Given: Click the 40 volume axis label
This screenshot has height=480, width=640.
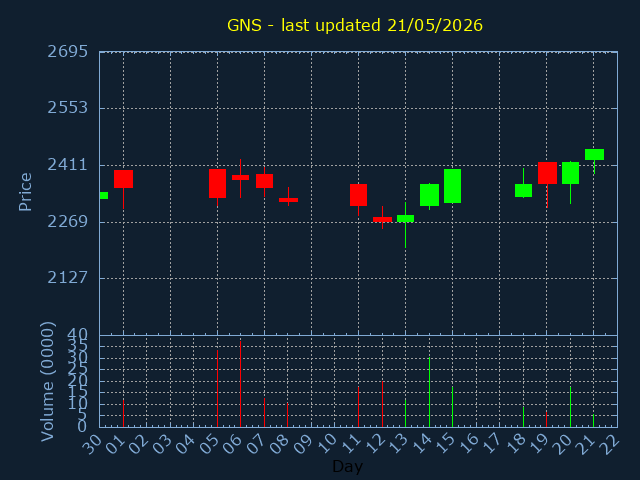Looking at the screenshot, I should coord(78,335).
